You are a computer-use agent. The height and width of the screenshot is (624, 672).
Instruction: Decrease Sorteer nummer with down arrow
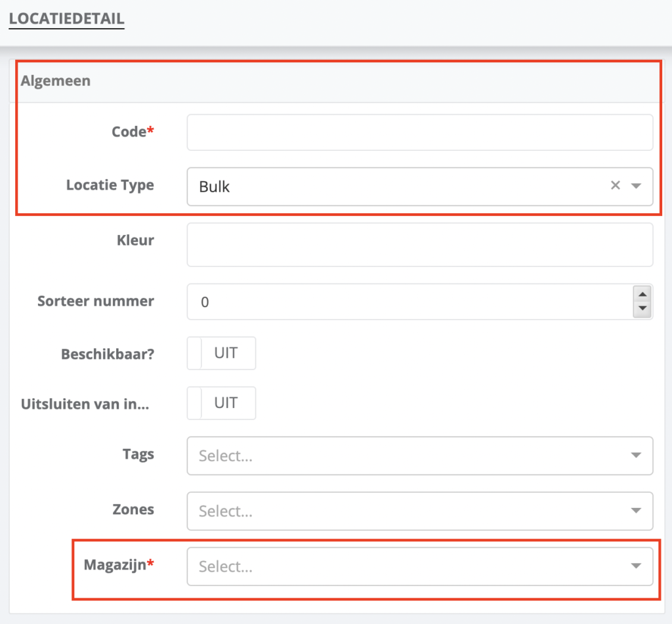pyautogui.click(x=642, y=308)
